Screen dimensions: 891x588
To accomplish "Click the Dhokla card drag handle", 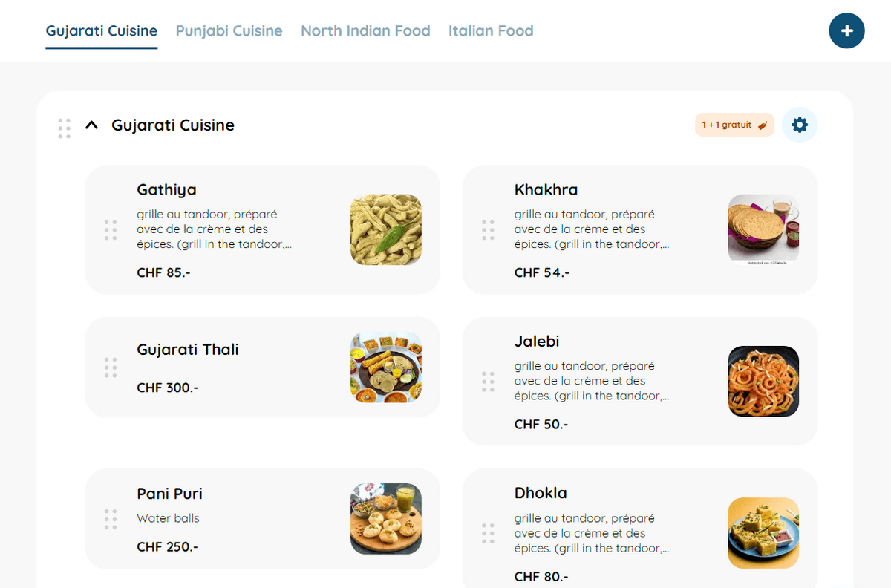I will click(x=488, y=533).
